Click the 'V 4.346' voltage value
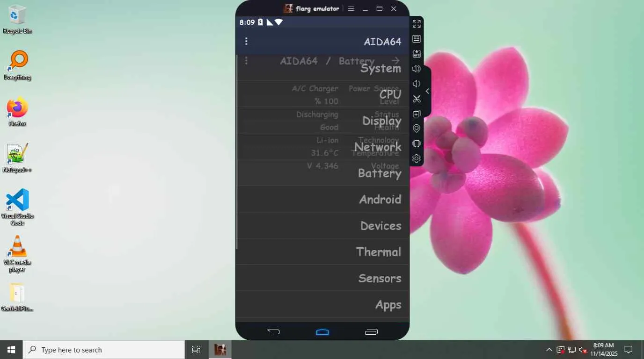Image resolution: width=644 pixels, height=359 pixels. 322,165
